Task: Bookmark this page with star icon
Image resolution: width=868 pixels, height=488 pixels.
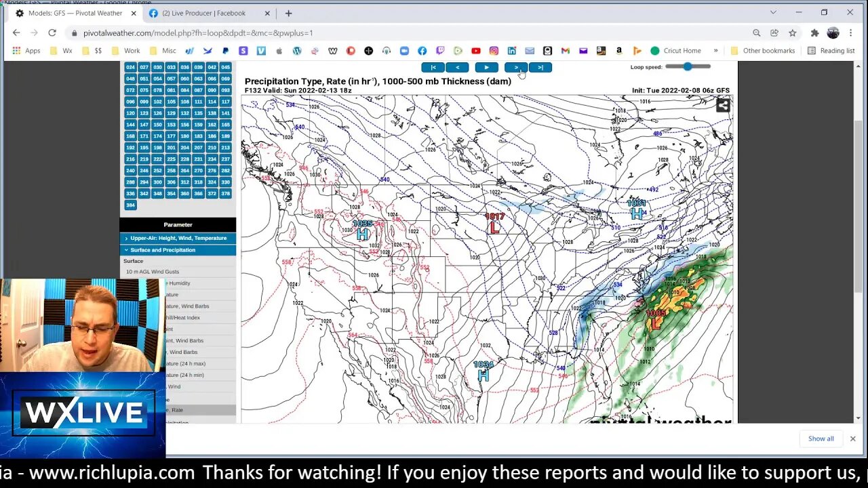Action: point(792,33)
